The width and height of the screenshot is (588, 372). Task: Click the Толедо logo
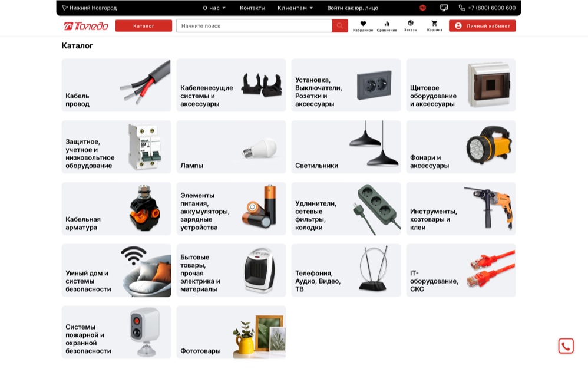[x=86, y=26]
